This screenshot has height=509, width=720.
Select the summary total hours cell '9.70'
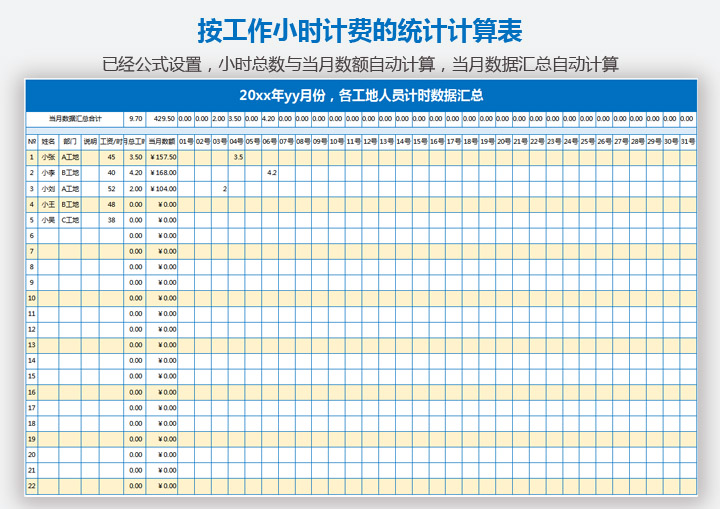pyautogui.click(x=135, y=119)
